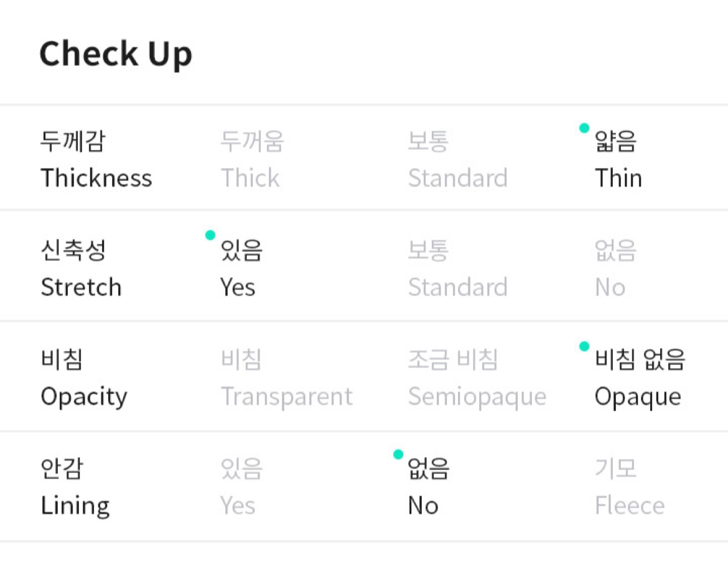This screenshot has width=728, height=579.
Task: Choose No for Lining
Action: tap(427, 487)
